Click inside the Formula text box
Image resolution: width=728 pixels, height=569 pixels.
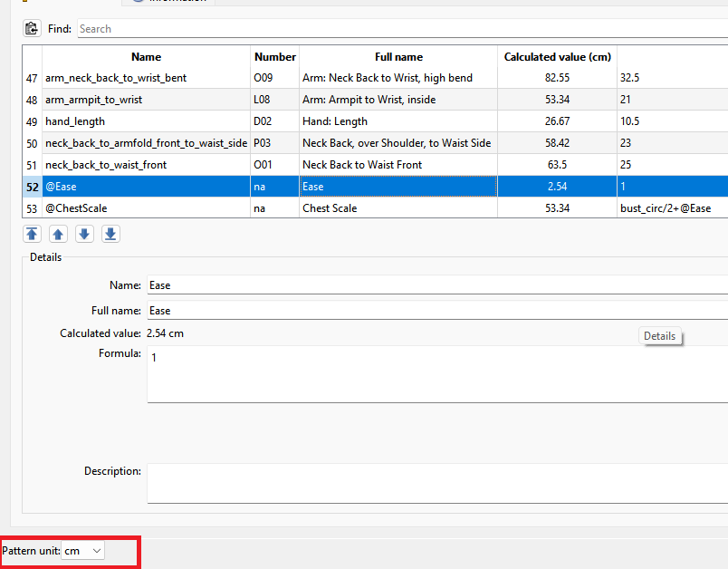coord(435,373)
